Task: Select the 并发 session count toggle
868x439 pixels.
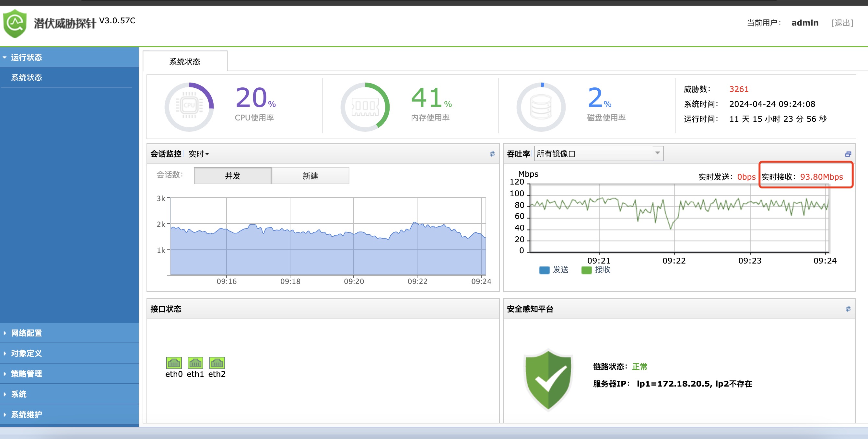Action: click(x=232, y=176)
